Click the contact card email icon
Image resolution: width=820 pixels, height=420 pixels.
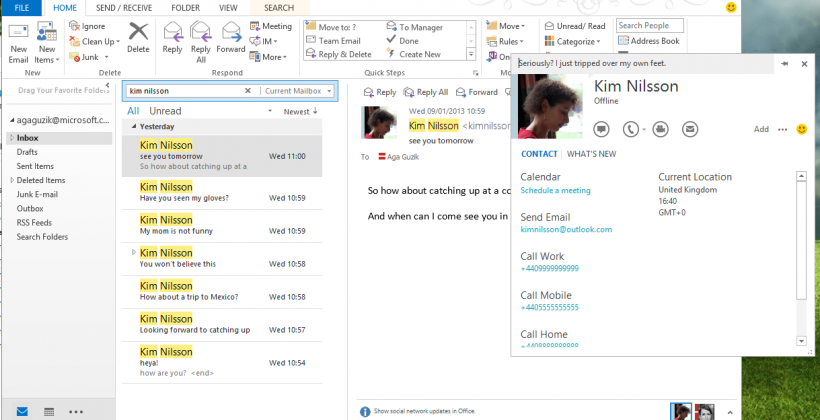(x=690, y=129)
